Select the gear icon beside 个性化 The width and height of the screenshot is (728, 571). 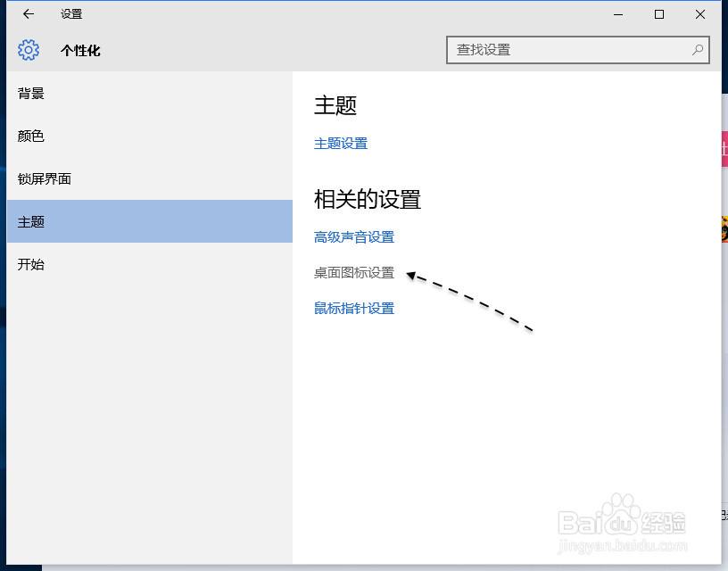[x=28, y=50]
